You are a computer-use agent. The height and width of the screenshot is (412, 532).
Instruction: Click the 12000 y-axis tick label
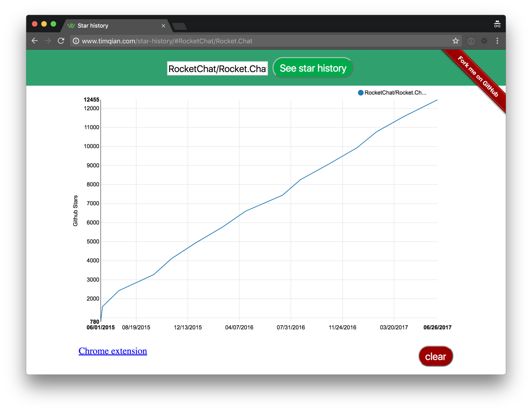92,108
